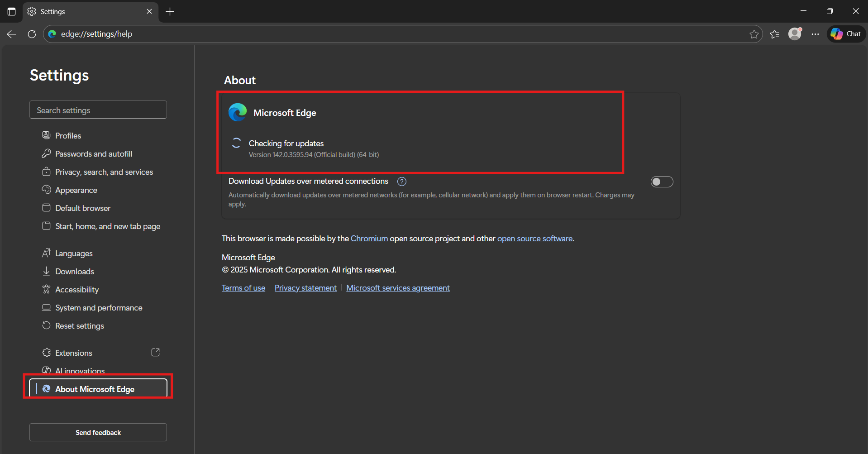
Task: Click inside the Search settings field
Action: [98, 110]
